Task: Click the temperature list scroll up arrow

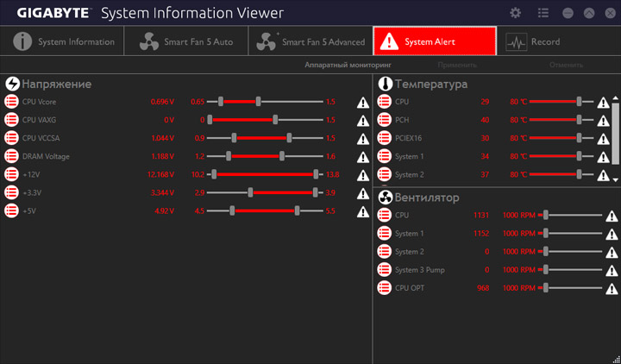Action: (x=616, y=97)
